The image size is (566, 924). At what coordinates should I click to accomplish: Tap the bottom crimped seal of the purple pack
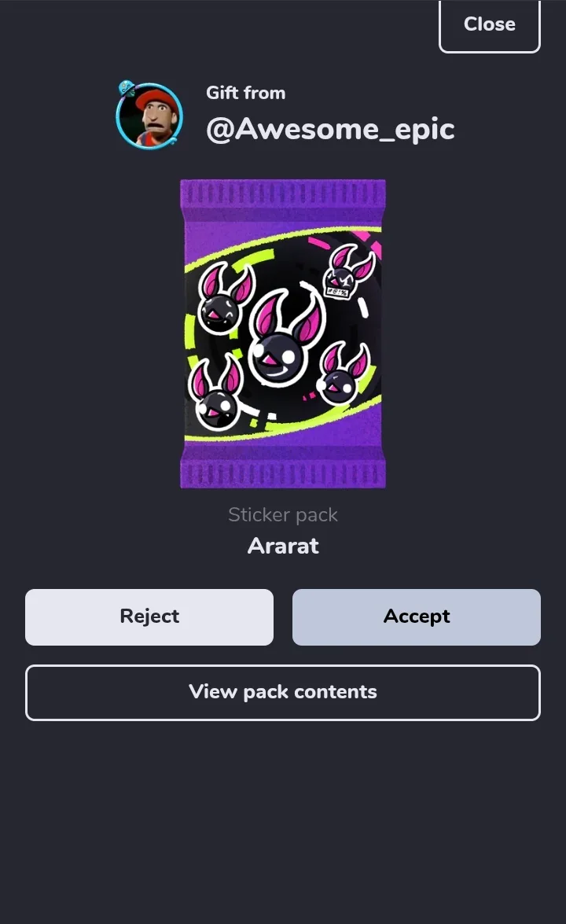[283, 474]
